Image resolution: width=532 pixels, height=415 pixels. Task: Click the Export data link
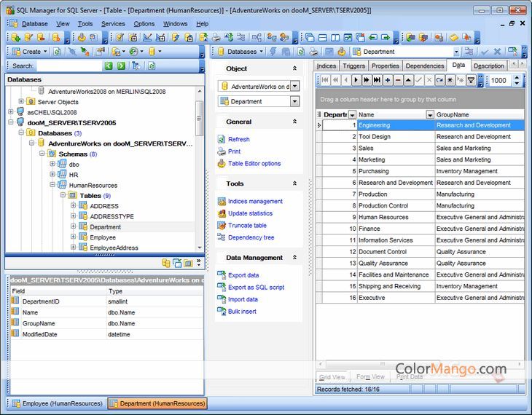tap(243, 275)
